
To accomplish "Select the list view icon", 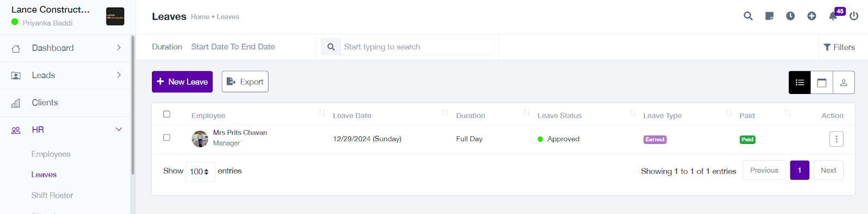I will coord(800,83).
